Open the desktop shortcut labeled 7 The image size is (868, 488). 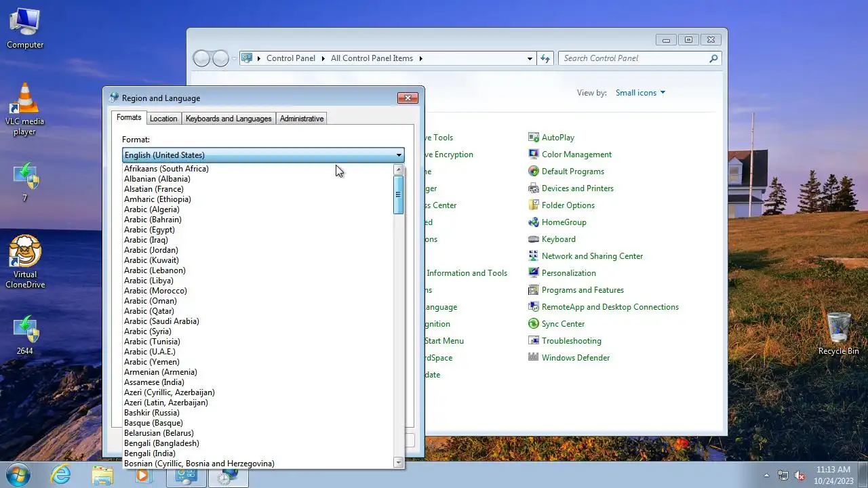point(25,182)
